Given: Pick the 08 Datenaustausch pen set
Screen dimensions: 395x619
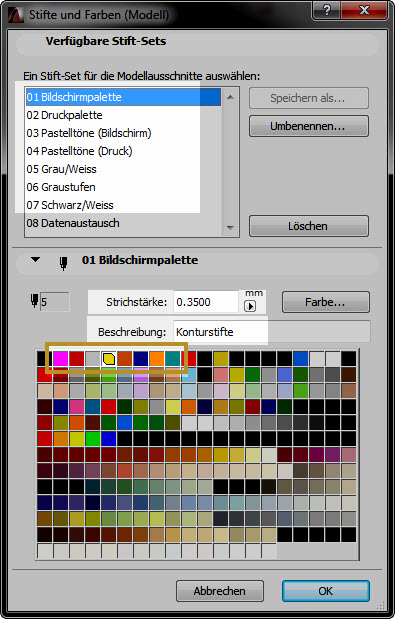Looking at the screenshot, I should pos(123,223).
